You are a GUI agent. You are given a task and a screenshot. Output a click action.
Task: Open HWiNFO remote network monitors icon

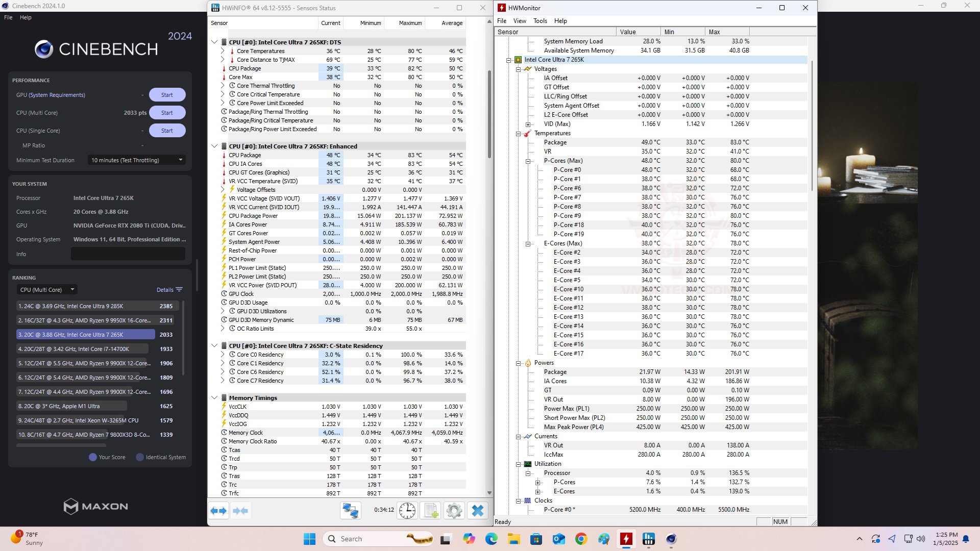pos(351,511)
